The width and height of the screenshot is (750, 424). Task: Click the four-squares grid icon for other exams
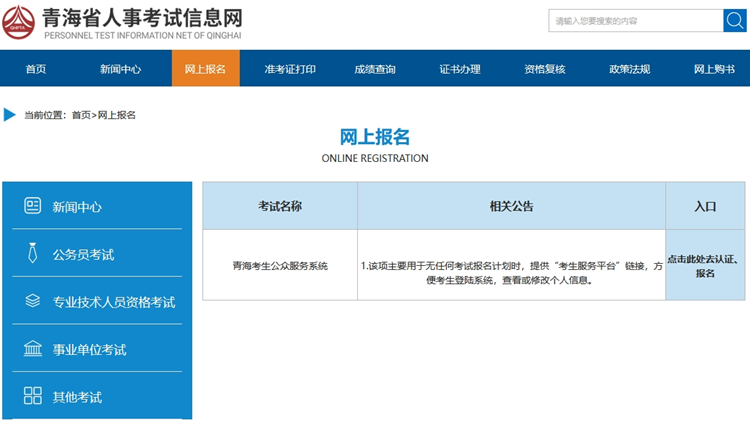(x=33, y=396)
